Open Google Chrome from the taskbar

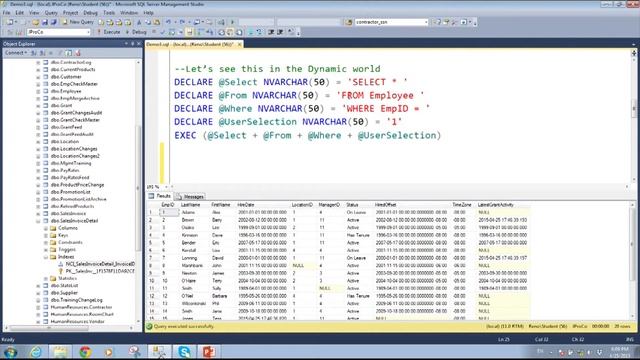tap(85, 352)
